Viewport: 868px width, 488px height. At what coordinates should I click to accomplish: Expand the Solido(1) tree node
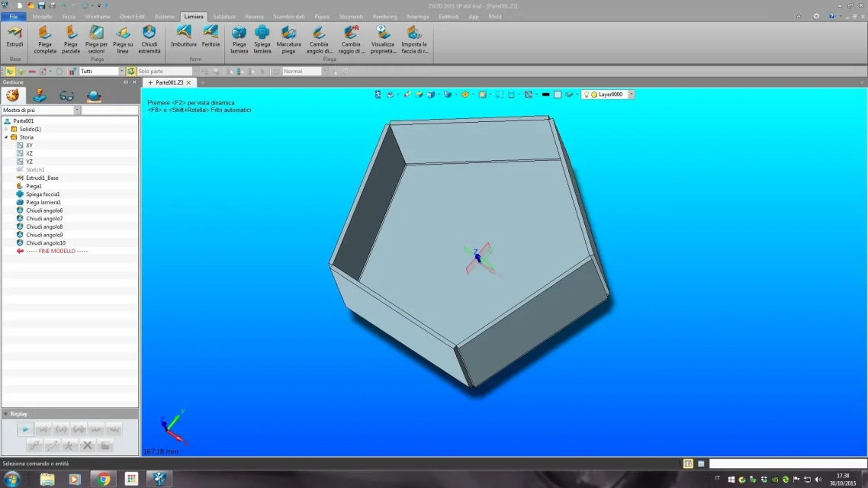coord(7,129)
